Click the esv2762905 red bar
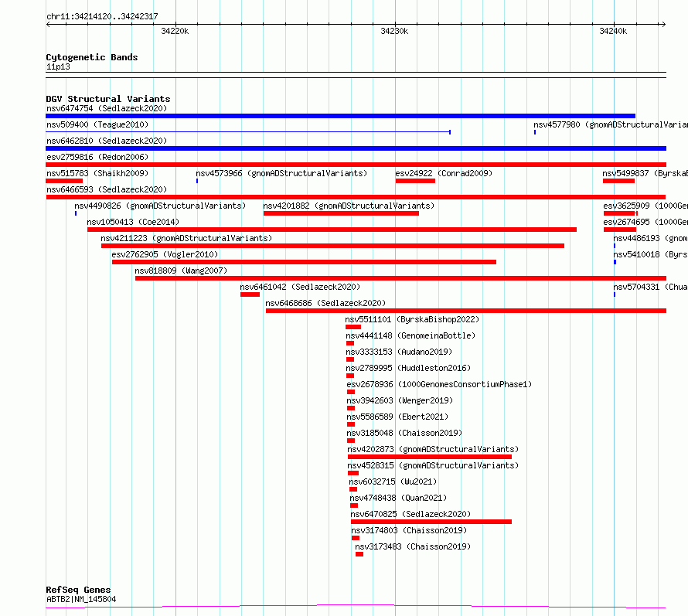 click(x=304, y=262)
